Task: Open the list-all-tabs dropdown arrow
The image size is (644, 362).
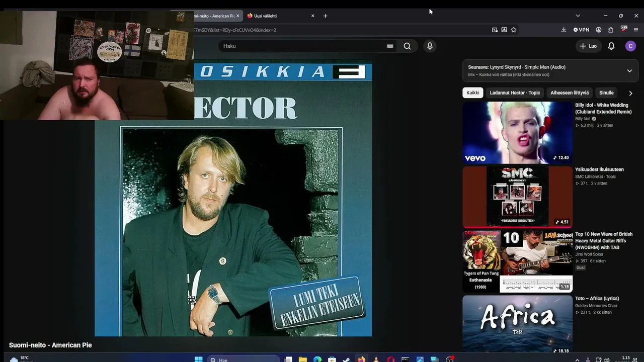Action: pos(578,16)
